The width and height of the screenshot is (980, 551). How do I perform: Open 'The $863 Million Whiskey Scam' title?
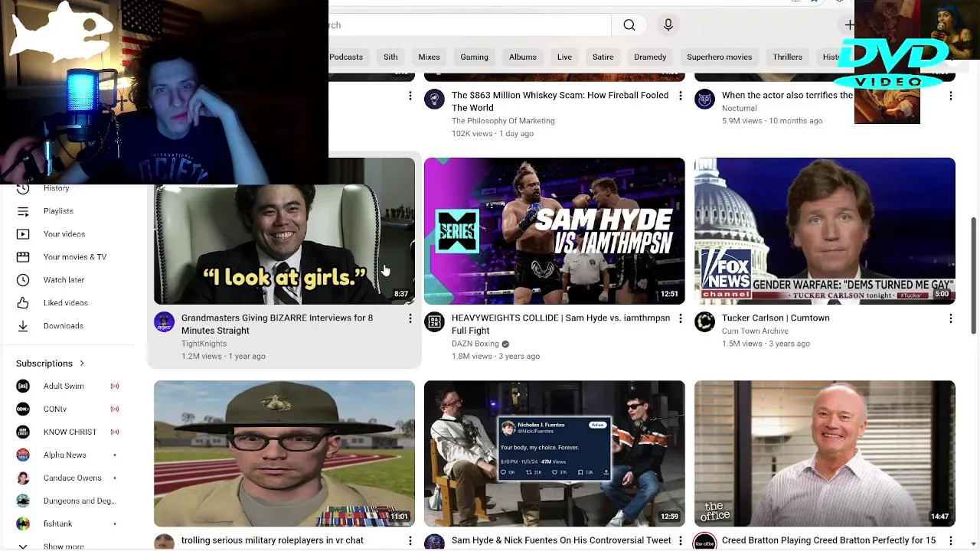(x=560, y=101)
